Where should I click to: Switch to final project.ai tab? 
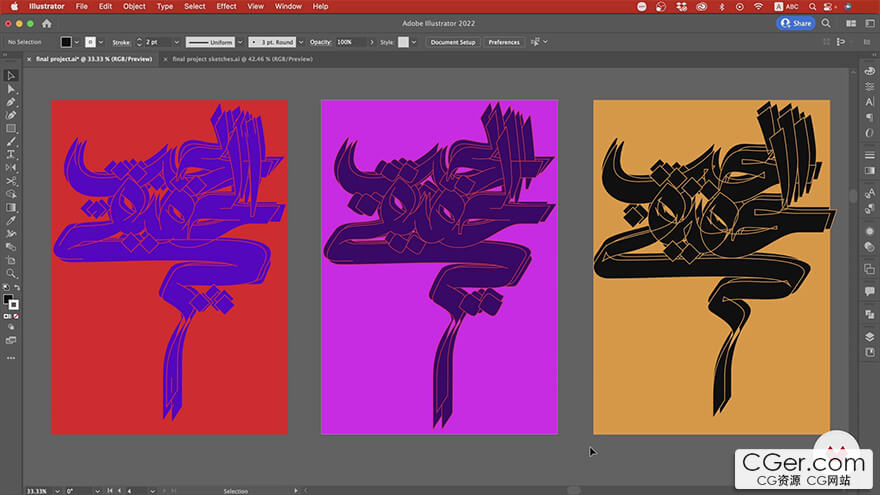point(94,59)
